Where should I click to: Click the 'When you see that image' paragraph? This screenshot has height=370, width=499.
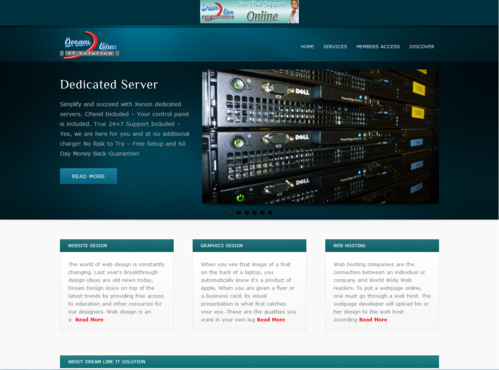[x=248, y=292]
